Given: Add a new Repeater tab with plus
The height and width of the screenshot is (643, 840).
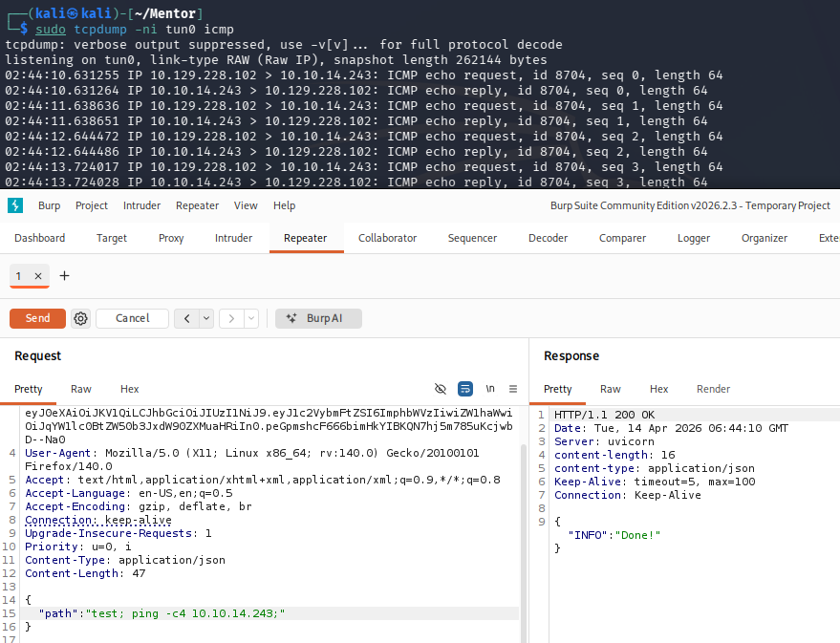Looking at the screenshot, I should 65,276.
